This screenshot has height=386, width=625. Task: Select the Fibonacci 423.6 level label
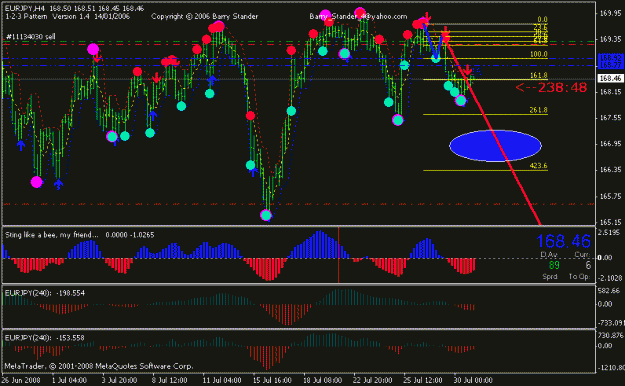pyautogui.click(x=539, y=166)
